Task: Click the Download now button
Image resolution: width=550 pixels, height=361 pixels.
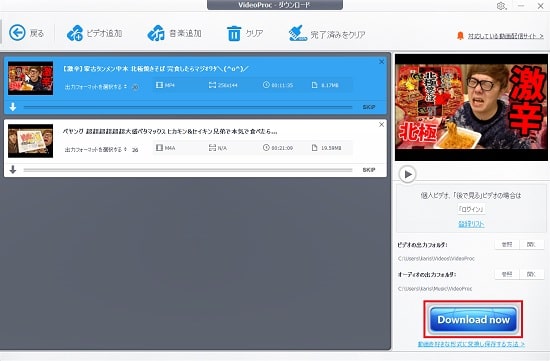Action: [x=473, y=319]
